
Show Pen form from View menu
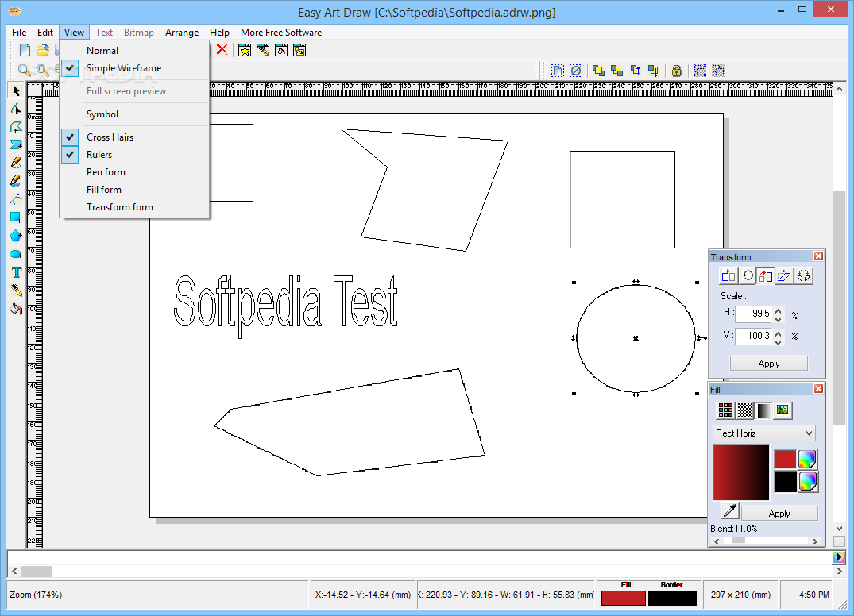pos(134,172)
